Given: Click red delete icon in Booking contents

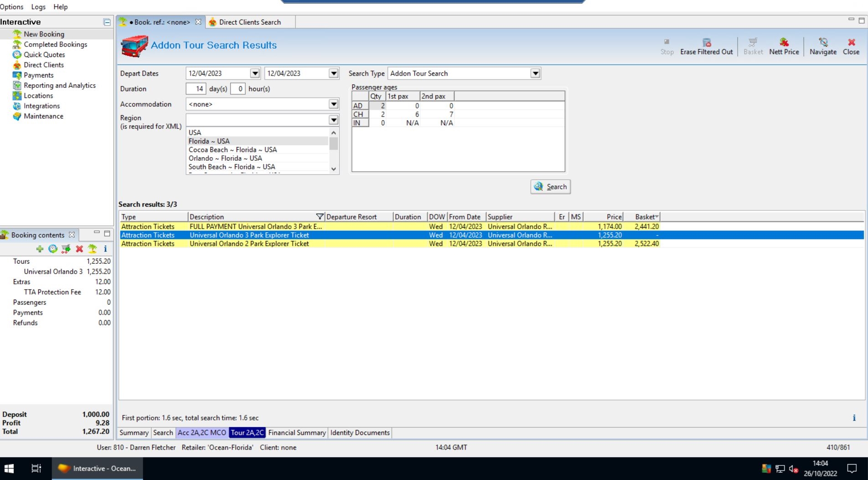Looking at the screenshot, I should pyautogui.click(x=79, y=249).
